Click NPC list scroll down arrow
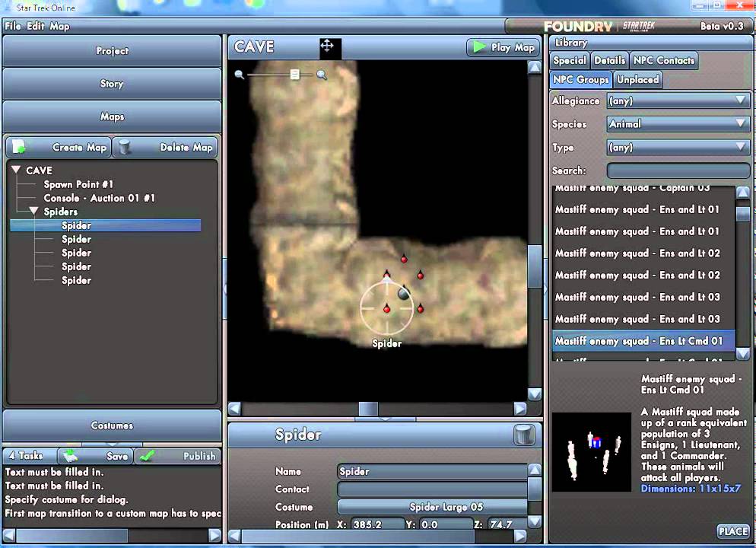Viewport: 756px width, 548px height. click(x=743, y=354)
